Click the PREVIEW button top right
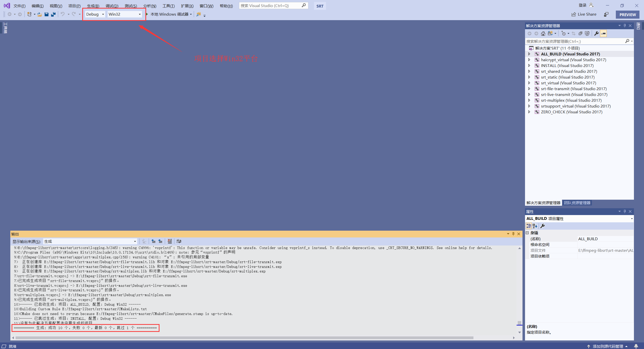This screenshot has width=644, height=349. [x=627, y=14]
